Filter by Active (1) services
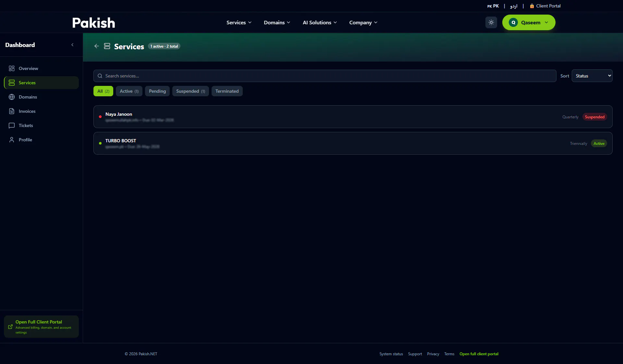Screen dimensions: 623x364 pos(129,91)
